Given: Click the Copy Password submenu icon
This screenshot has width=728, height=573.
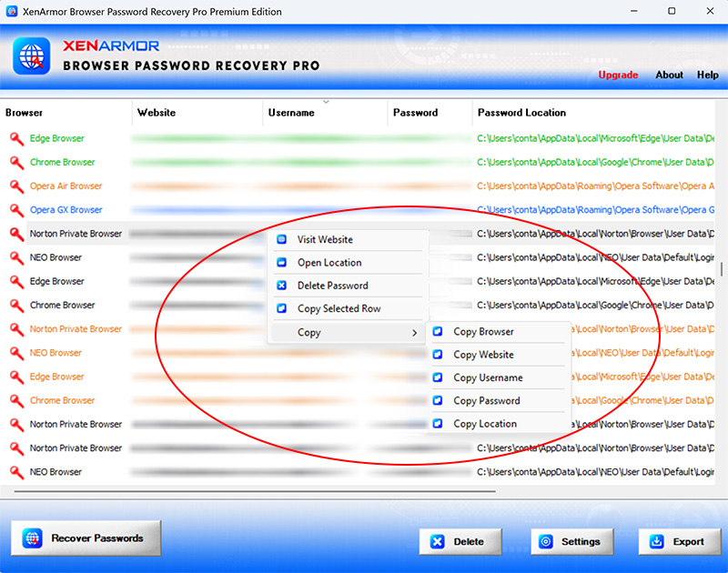Looking at the screenshot, I should coord(438,401).
